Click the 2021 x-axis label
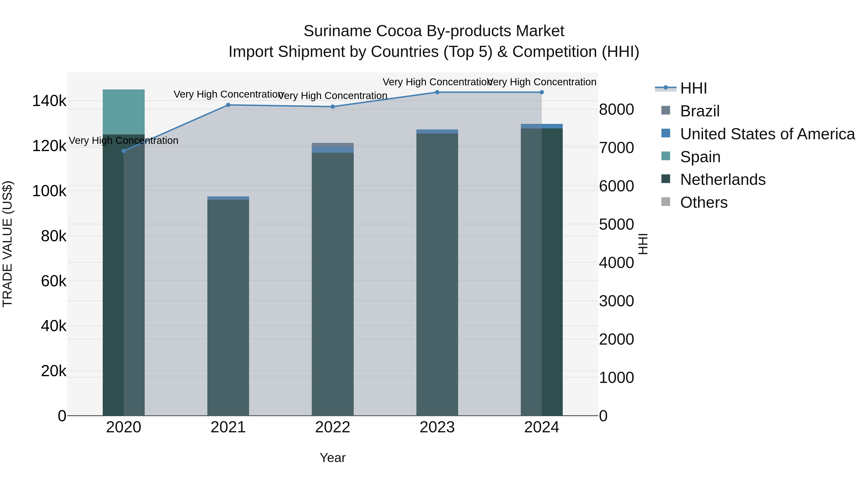The width and height of the screenshot is (868, 488). click(228, 427)
